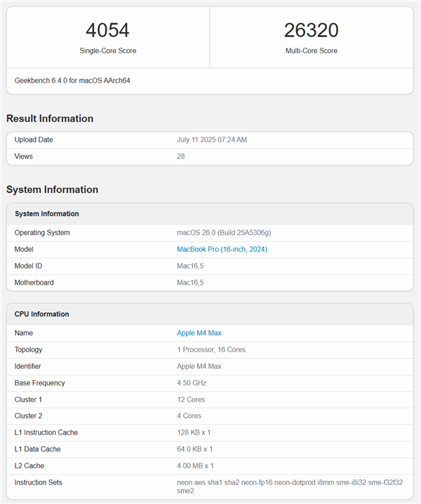Click the Multi-Core Score label
The width and height of the screenshot is (421, 504).
click(x=311, y=51)
